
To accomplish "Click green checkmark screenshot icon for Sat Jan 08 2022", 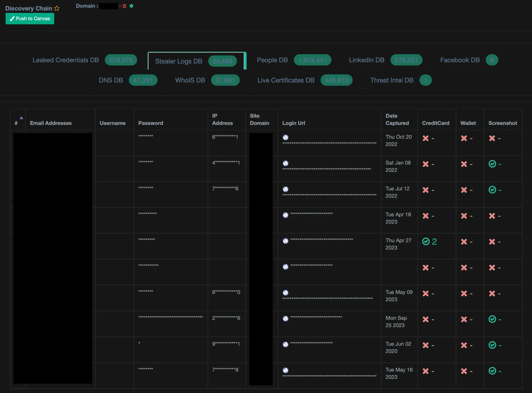I will tap(492, 164).
